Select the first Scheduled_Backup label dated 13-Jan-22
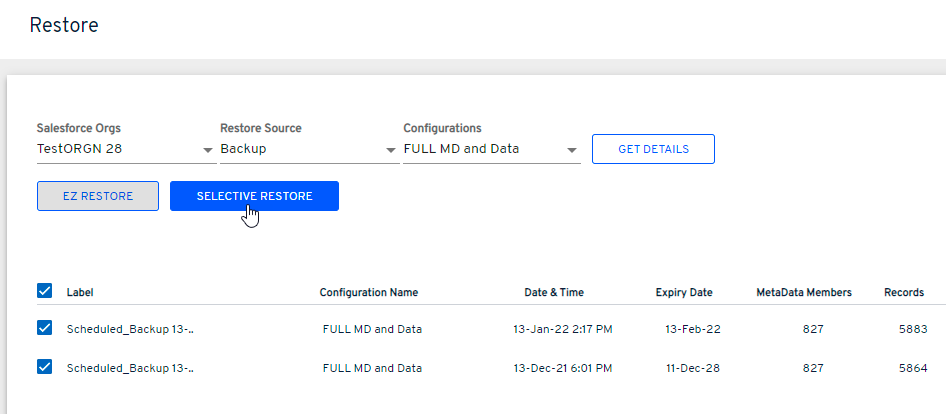The height and width of the screenshot is (414, 946). click(x=130, y=328)
